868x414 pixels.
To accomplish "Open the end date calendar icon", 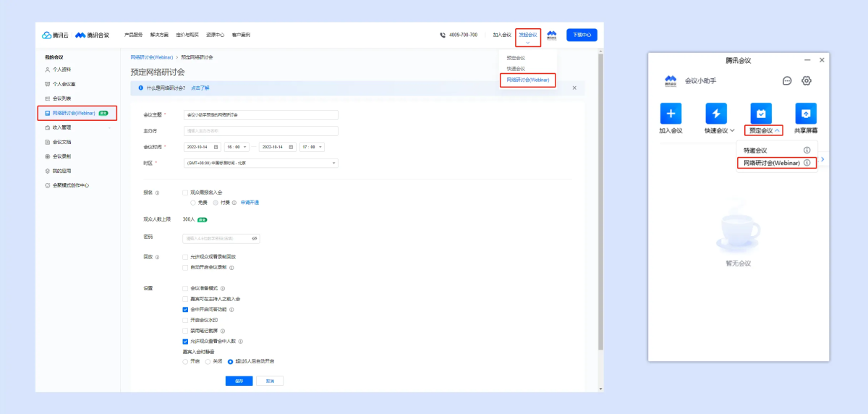I will (291, 147).
